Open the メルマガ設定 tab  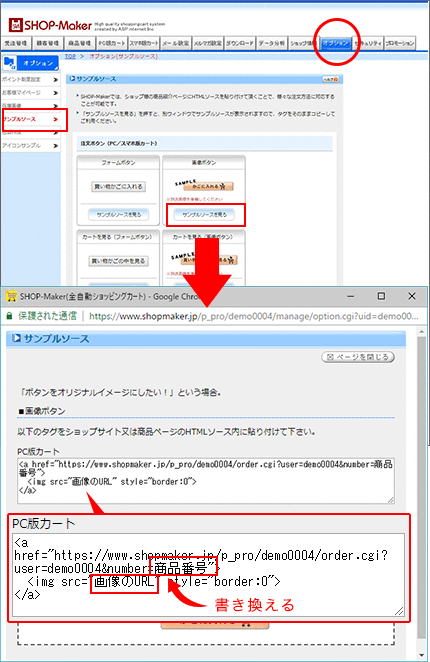(208, 43)
